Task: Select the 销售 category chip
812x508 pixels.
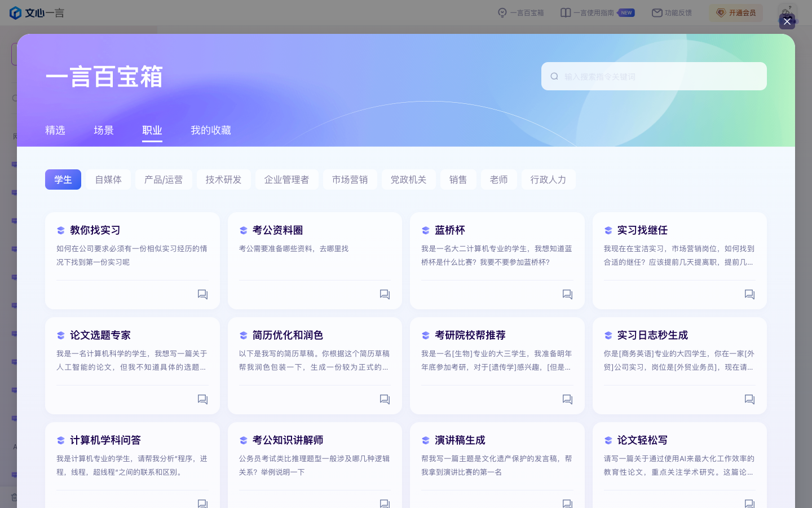Action: point(458,179)
